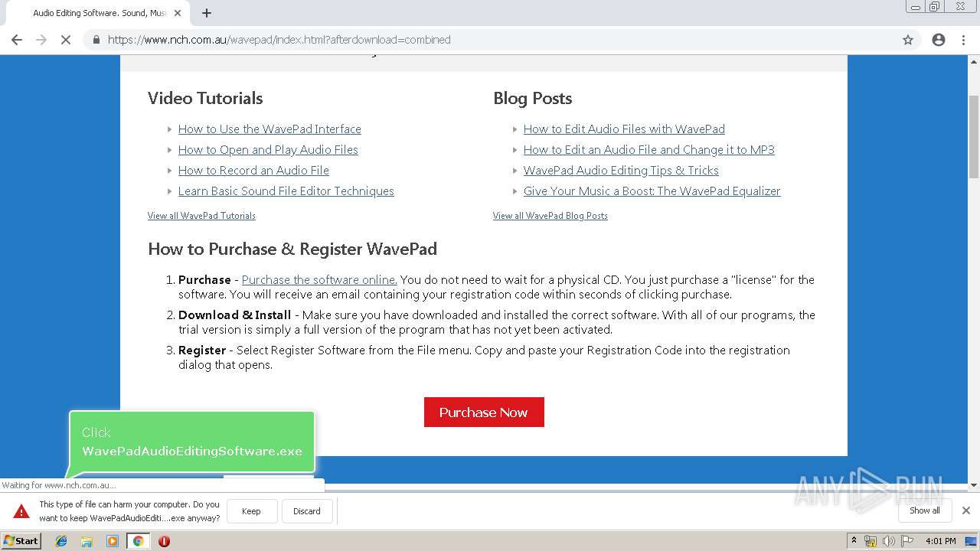This screenshot has width=980, height=551.
Task: Click Show all downloads button
Action: click(x=924, y=510)
